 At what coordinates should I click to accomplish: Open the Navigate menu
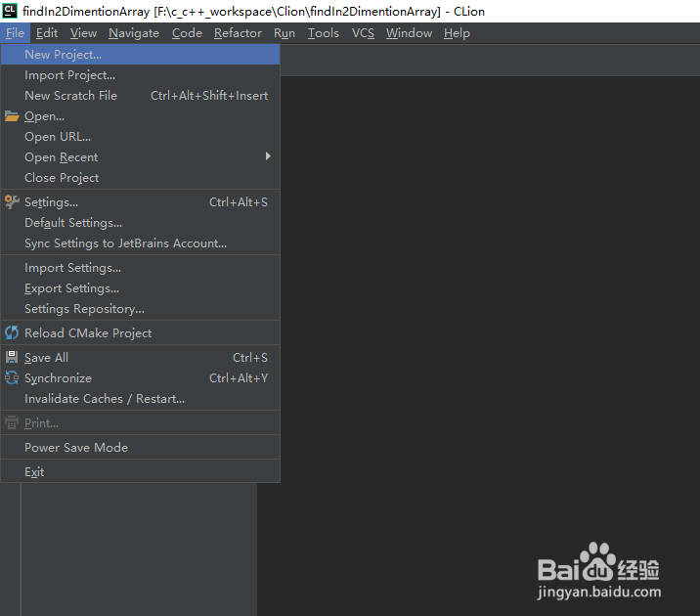pos(134,33)
